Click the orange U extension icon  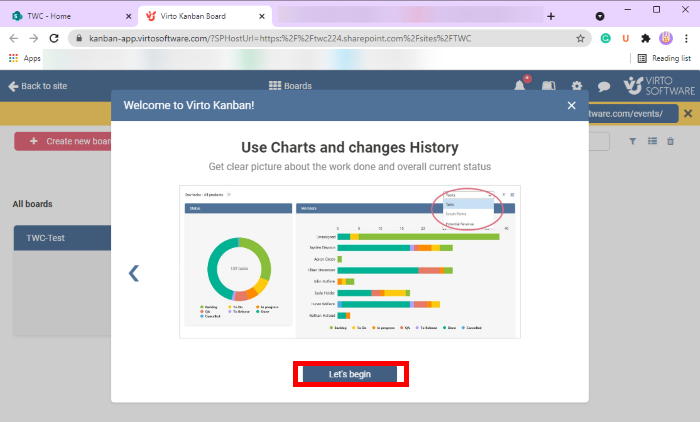625,38
